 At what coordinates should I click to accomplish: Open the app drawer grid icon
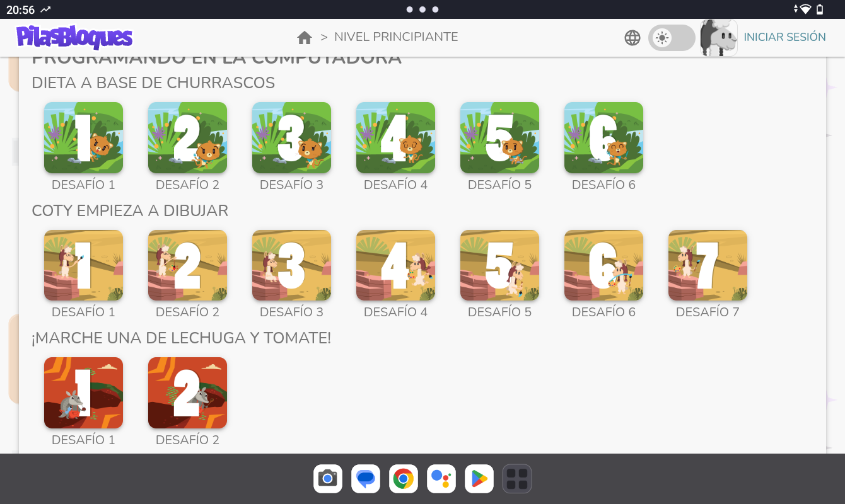tap(517, 479)
